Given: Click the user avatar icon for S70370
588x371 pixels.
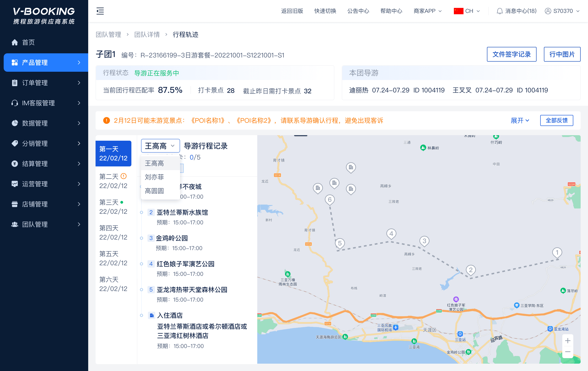Looking at the screenshot, I should 548,11.
